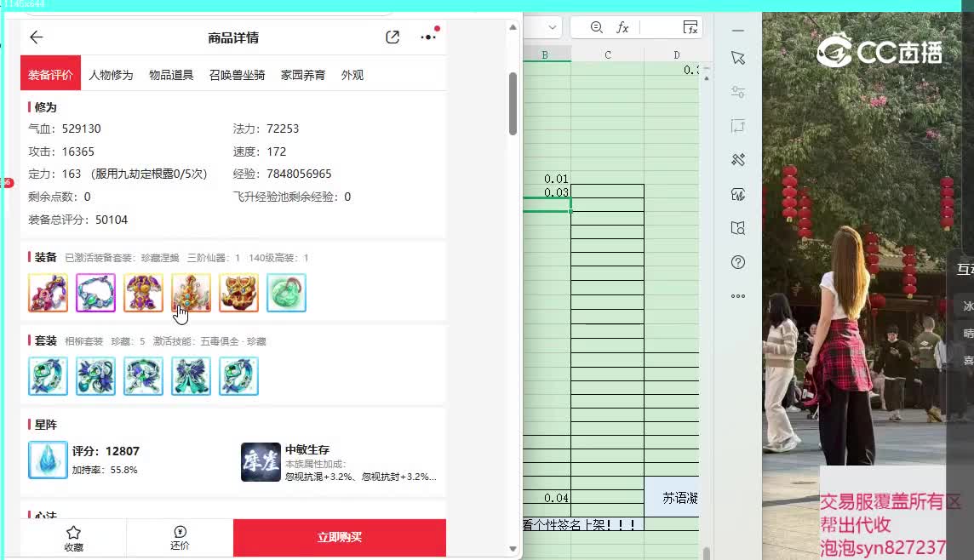The image size is (974, 560).
Task: Open the settings sliders icon in sidebar
Action: 738,93
